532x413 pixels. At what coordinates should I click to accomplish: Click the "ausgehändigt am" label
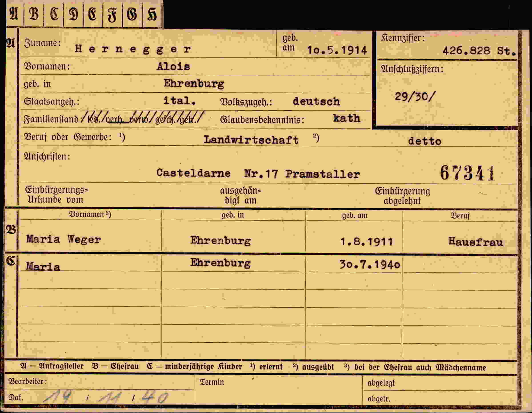pyautogui.click(x=240, y=196)
